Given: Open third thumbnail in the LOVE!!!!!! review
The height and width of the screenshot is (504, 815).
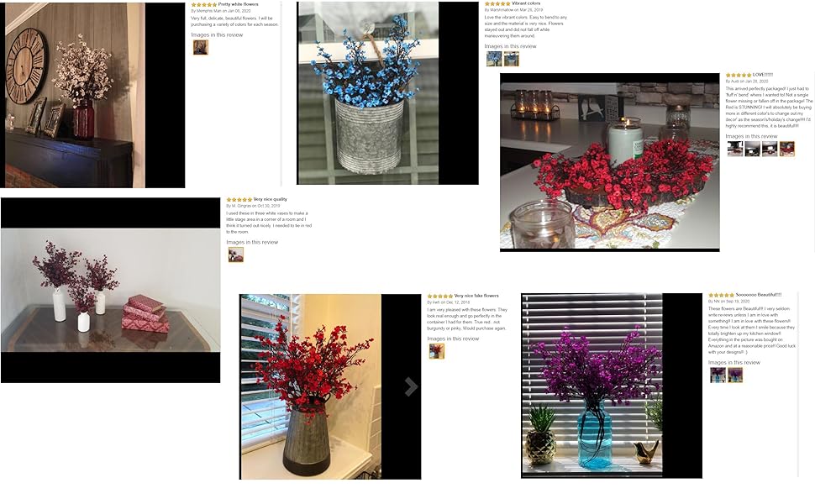Looking at the screenshot, I should (770, 149).
